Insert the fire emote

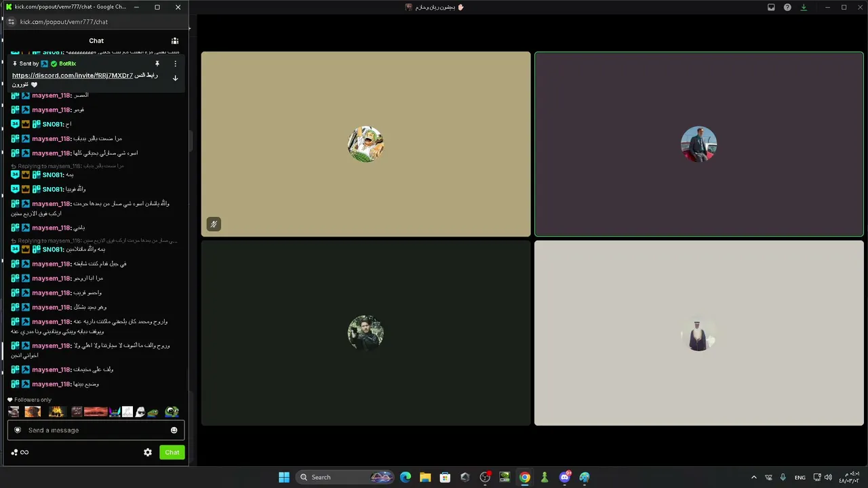pyautogui.click(x=56, y=411)
